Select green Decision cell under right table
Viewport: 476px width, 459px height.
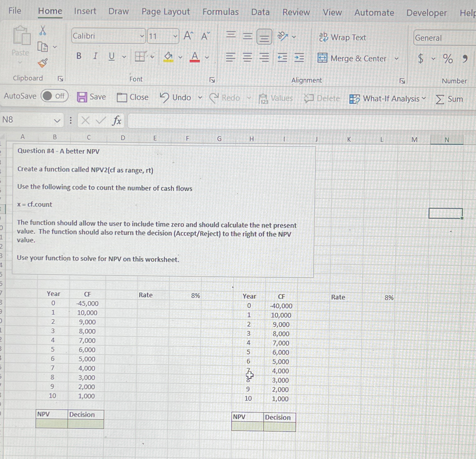coord(280,427)
